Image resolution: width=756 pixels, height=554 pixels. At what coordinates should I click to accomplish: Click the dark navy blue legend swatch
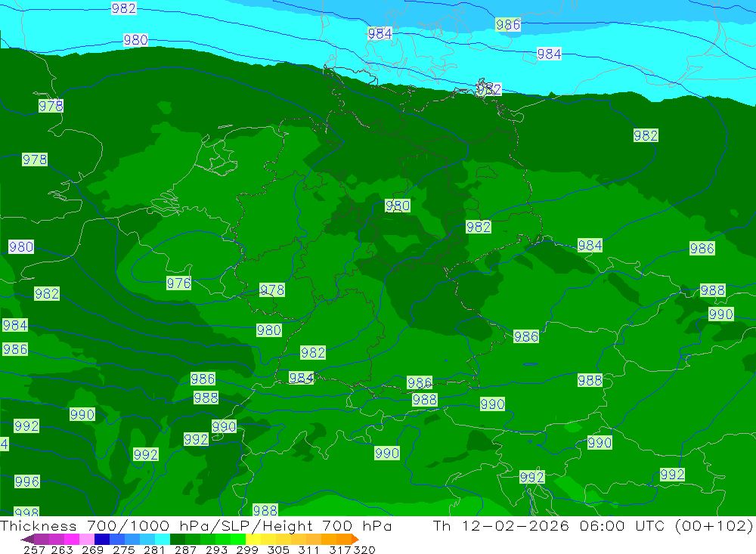tap(102, 539)
